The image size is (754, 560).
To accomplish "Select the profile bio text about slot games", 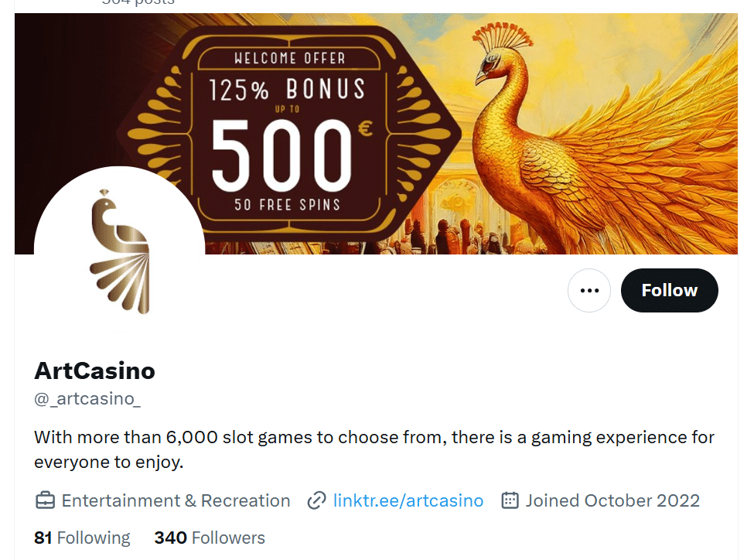I will coord(374,449).
